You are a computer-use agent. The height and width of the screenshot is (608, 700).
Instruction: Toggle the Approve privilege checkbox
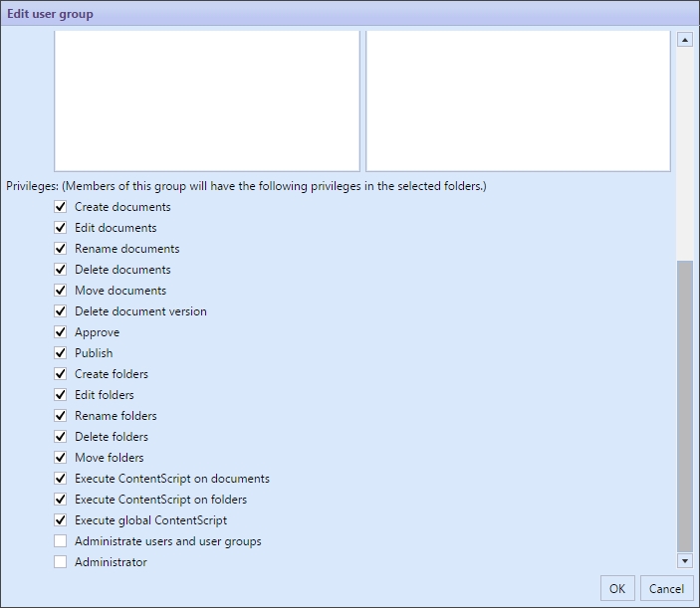pos(61,332)
